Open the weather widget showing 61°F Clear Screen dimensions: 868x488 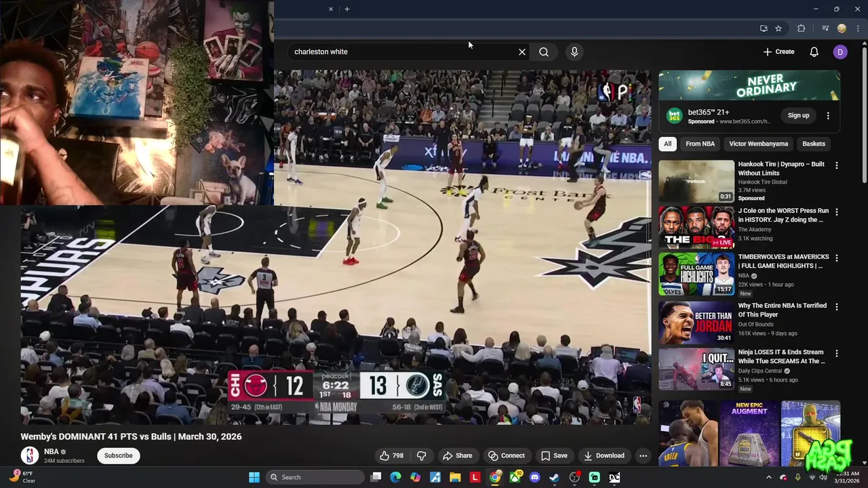click(24, 477)
